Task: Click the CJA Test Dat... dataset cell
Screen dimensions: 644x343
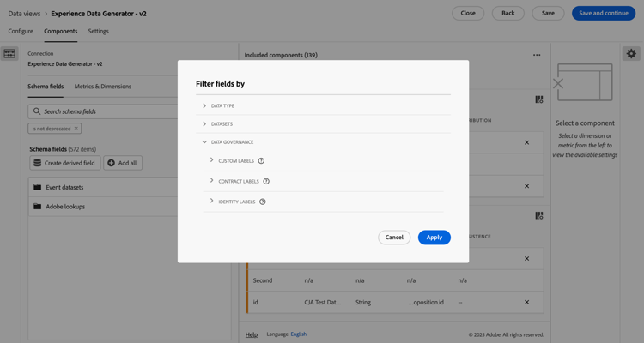Action: click(x=322, y=303)
